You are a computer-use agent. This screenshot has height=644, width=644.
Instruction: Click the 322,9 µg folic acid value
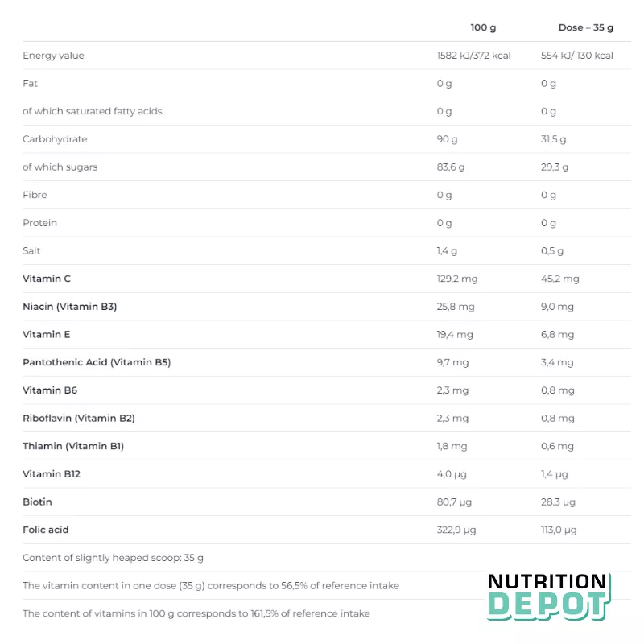click(x=456, y=530)
